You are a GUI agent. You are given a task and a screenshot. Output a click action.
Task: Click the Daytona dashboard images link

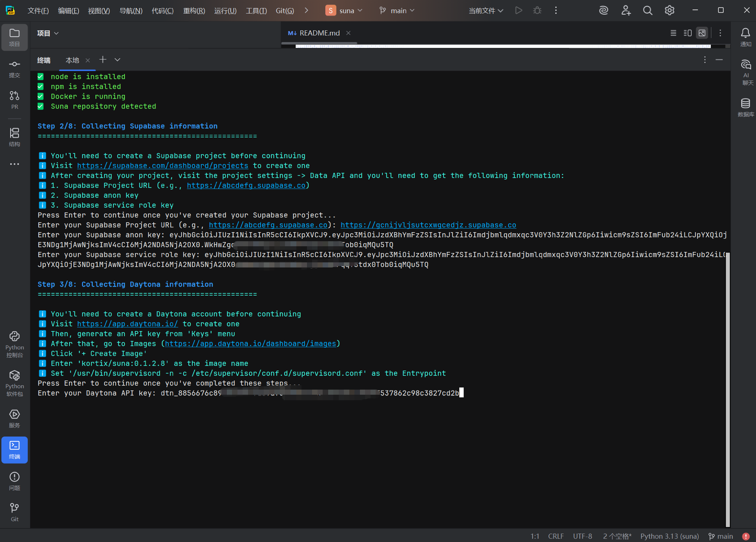[250, 344]
